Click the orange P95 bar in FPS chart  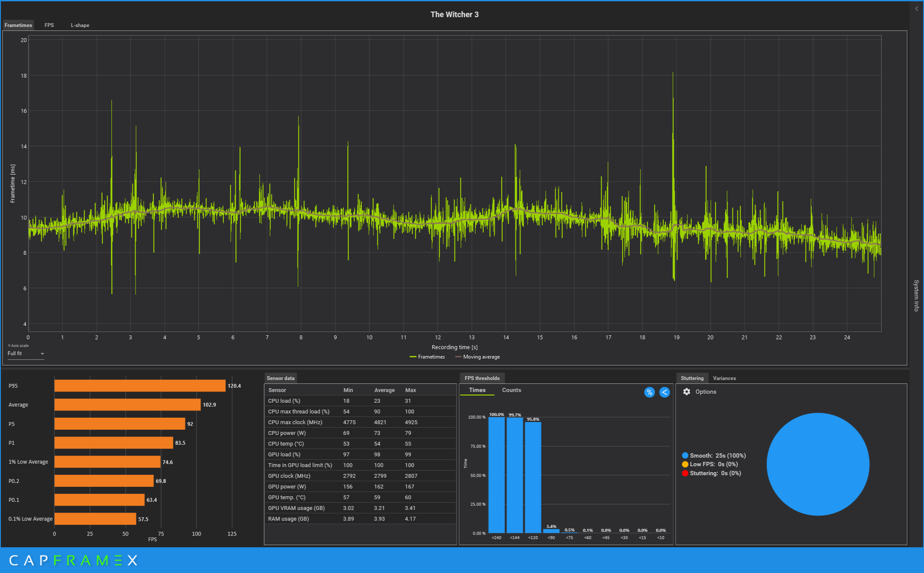click(x=140, y=386)
